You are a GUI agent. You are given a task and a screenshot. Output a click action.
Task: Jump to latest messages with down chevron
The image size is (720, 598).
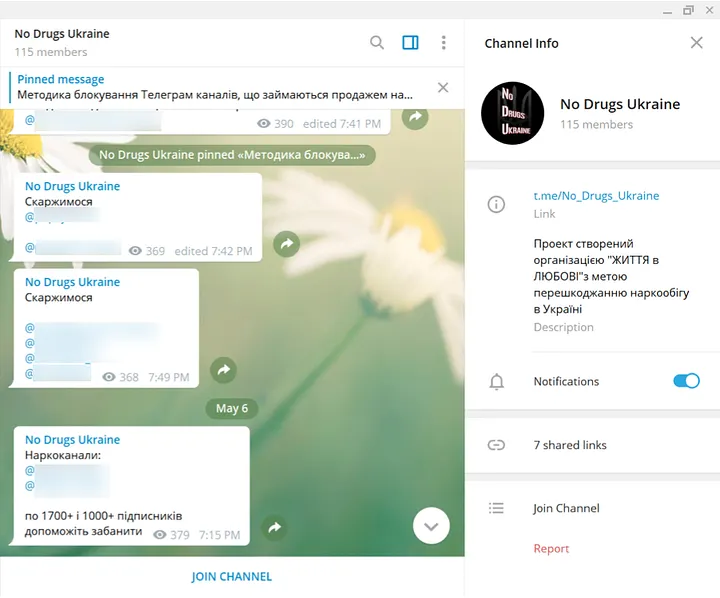coord(431,526)
